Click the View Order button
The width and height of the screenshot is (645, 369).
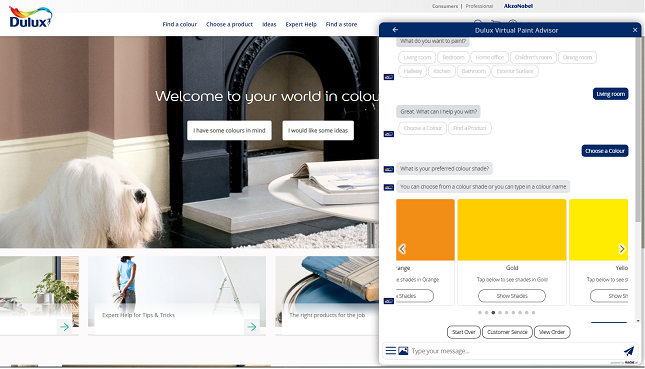pos(552,332)
